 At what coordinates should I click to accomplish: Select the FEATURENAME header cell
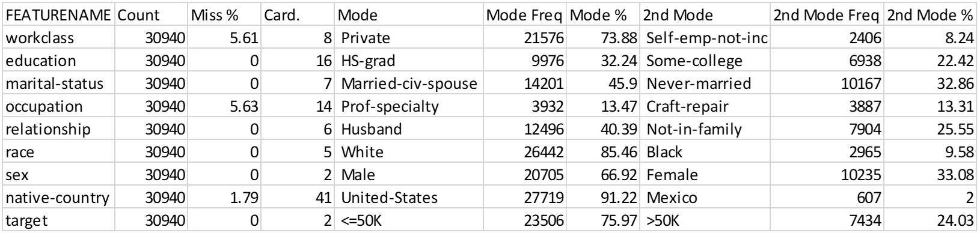(x=58, y=15)
